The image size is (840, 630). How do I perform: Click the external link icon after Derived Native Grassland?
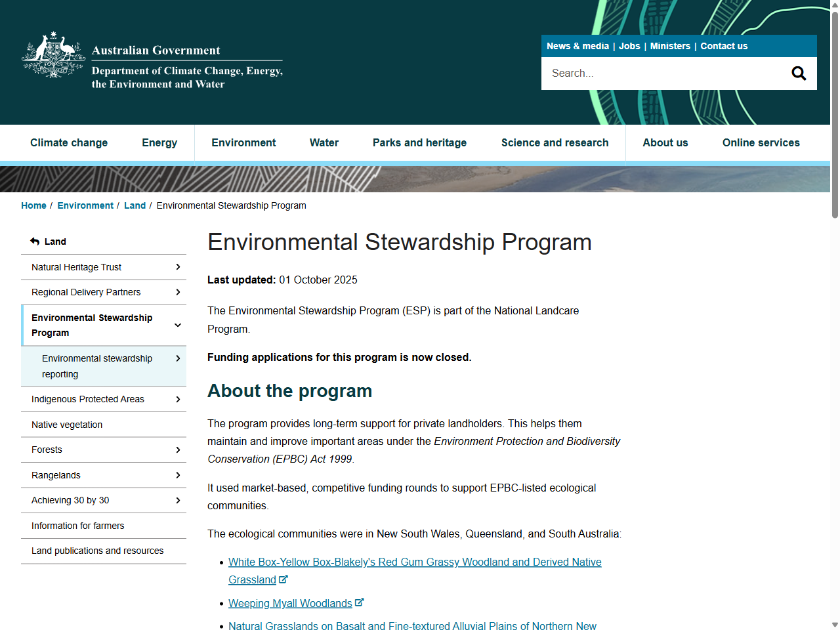[x=283, y=579]
